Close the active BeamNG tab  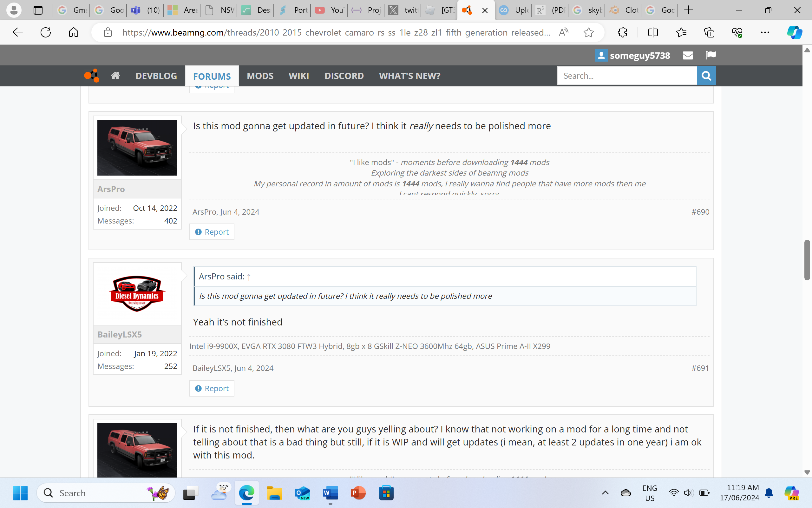pos(485,10)
